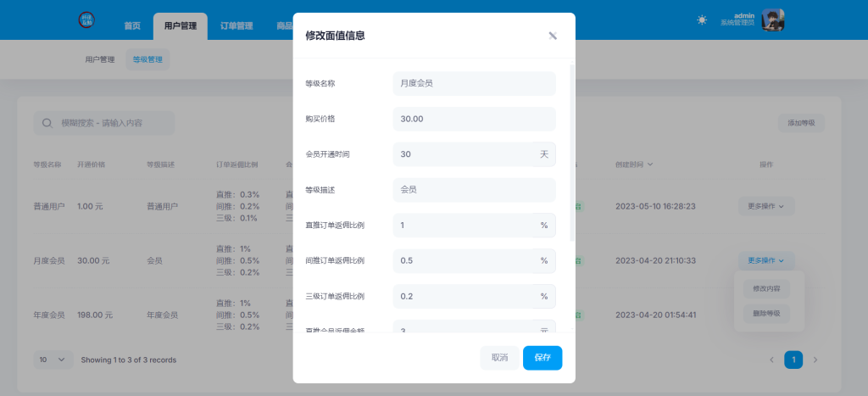The width and height of the screenshot is (868, 396).
Task: Click the site logo icon
Action: point(86,20)
